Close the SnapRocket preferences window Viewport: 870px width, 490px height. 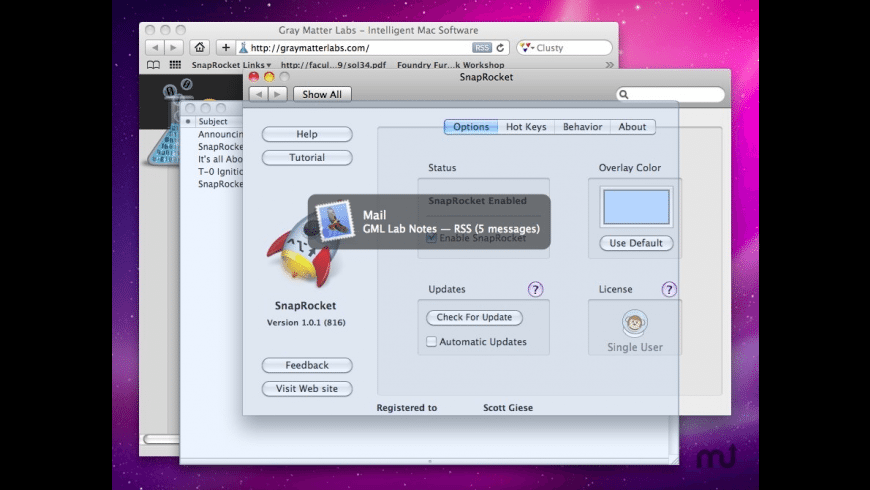tap(254, 77)
